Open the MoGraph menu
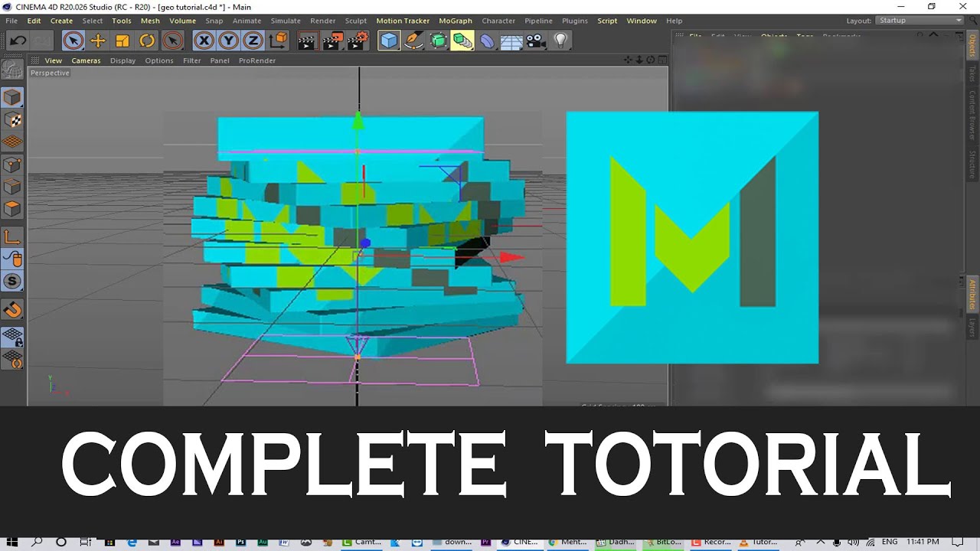The height and width of the screenshot is (551, 980). click(456, 21)
